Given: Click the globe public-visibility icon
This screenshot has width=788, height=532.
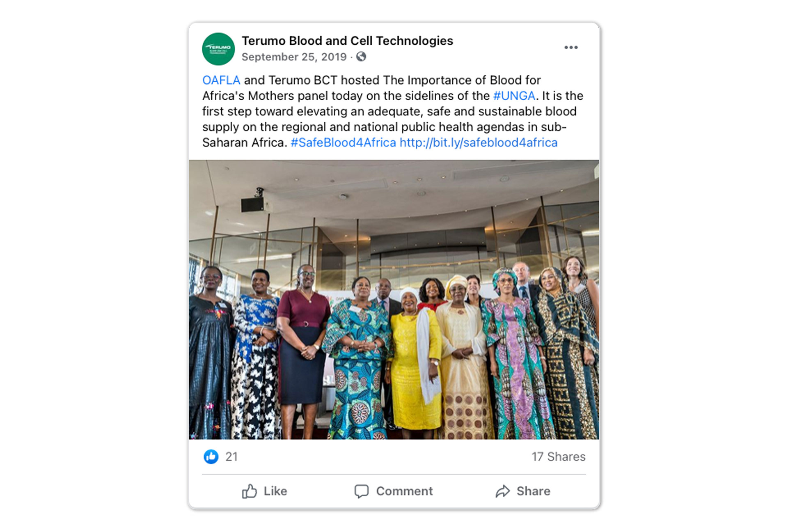Looking at the screenshot, I should click(x=361, y=57).
